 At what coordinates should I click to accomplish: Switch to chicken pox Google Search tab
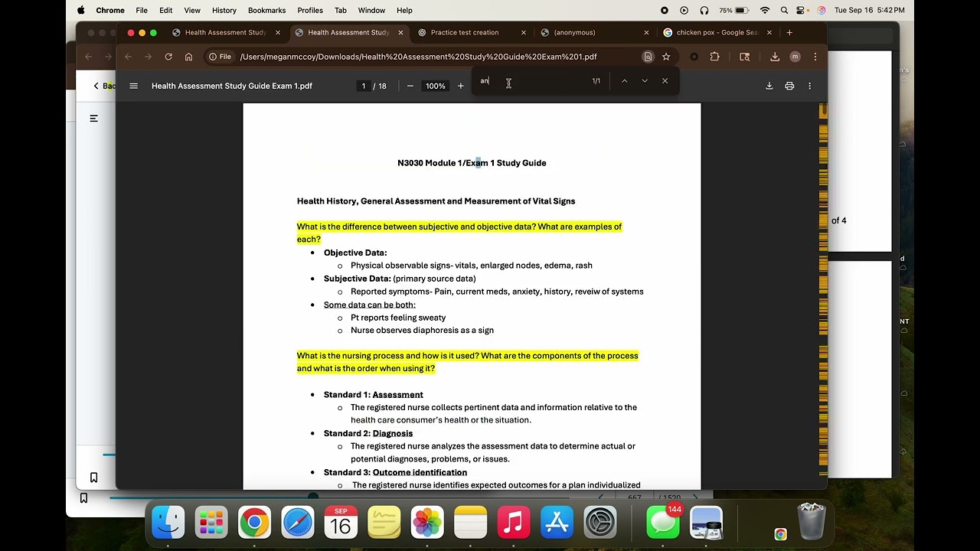pos(717,32)
